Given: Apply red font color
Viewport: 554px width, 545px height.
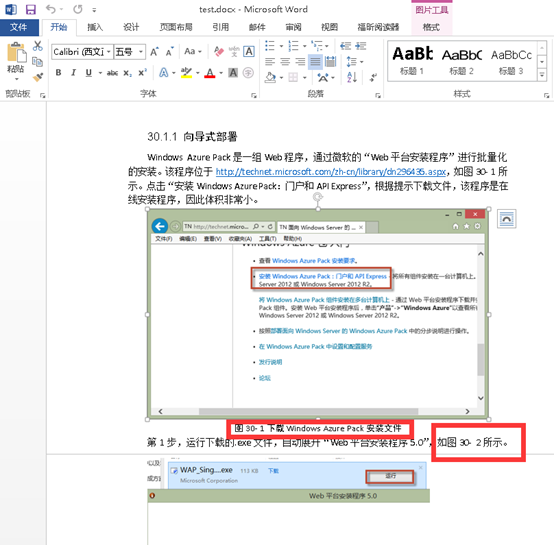Looking at the screenshot, I should coord(210,73).
